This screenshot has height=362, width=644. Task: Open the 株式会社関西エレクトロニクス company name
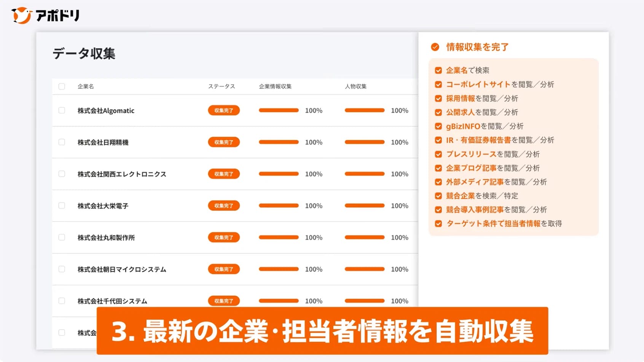pyautogui.click(x=122, y=174)
